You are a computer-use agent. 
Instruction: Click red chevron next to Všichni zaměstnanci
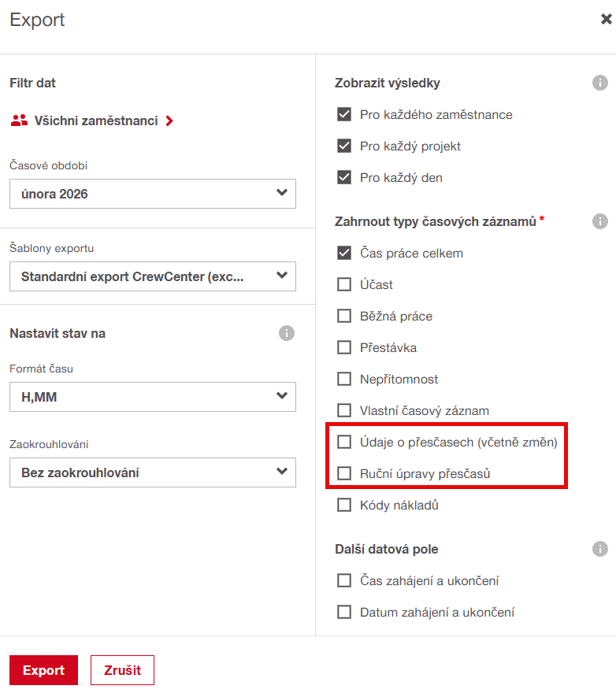click(169, 121)
